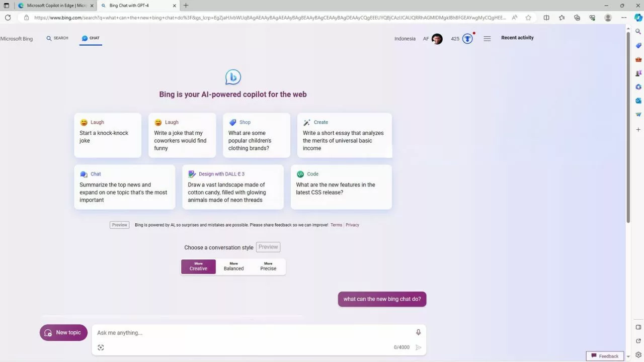Click the scroll down arrow at page bottom
The width and height of the screenshot is (644, 362).
[x=628, y=356]
